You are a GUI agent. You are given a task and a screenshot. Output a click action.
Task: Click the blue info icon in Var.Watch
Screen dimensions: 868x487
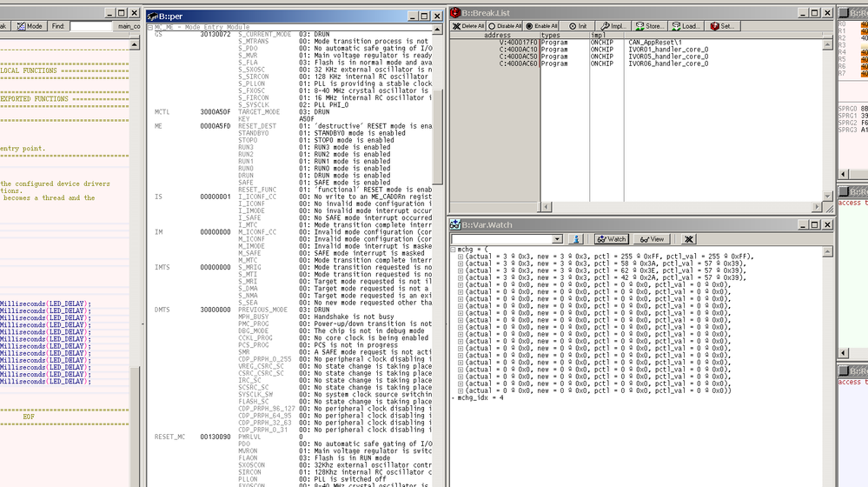point(576,239)
